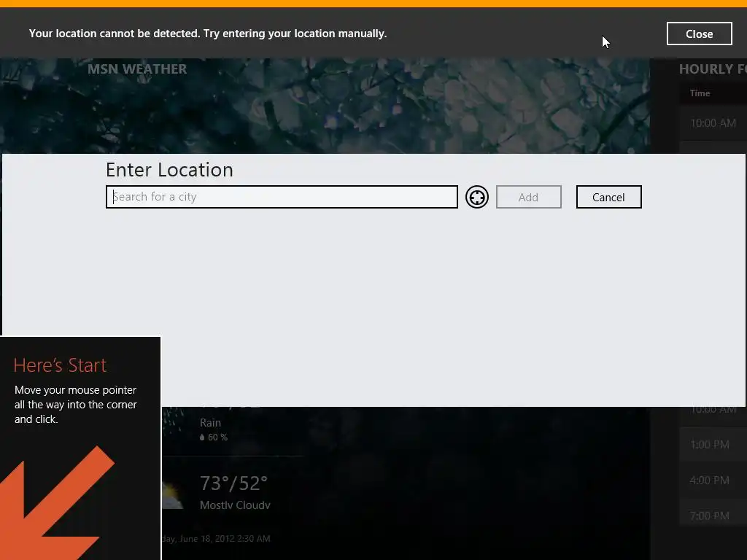Click the Add button
Viewport: 747px width, 560px height.
[x=528, y=197]
